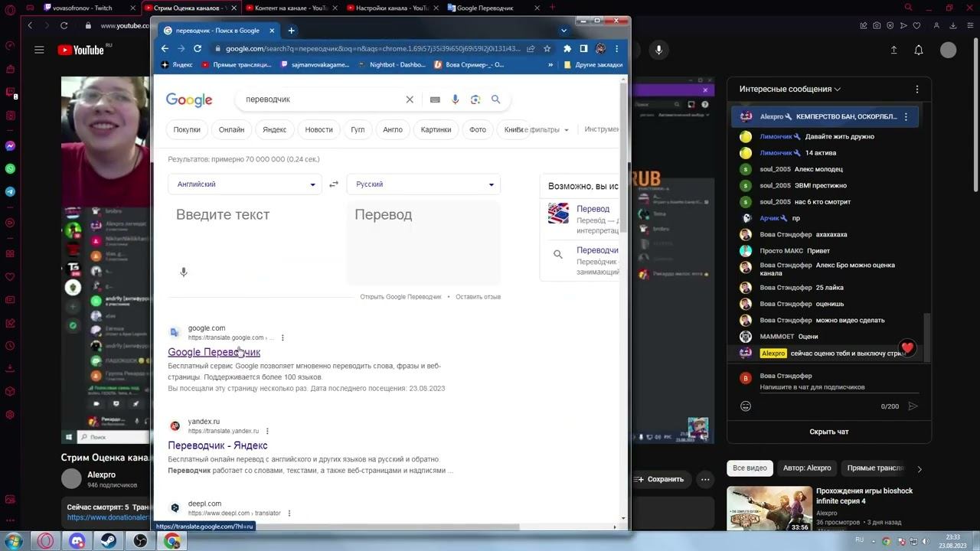Image resolution: width=980 pixels, height=551 pixels.
Task: Open more actions menu next to Сохранить
Action: [x=705, y=479]
